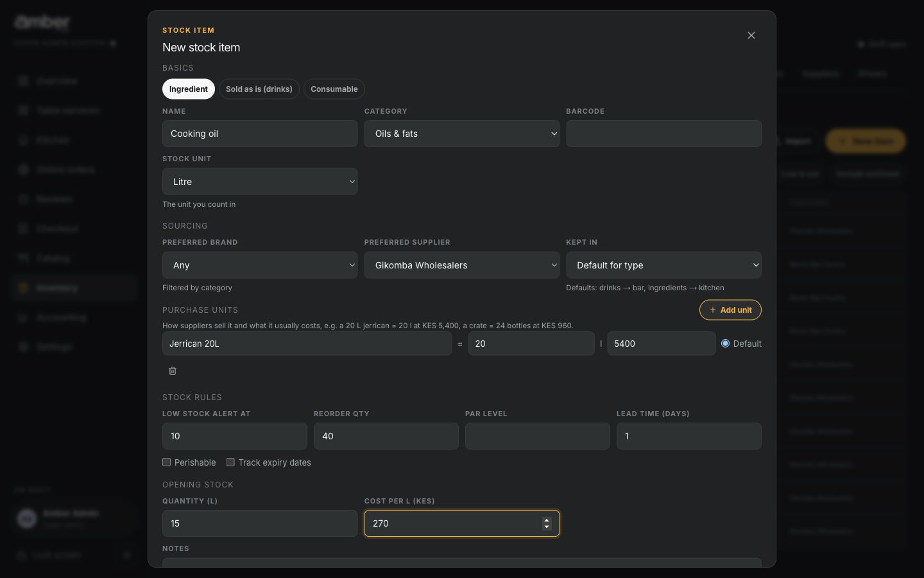Viewport: 924px width, 578px height.
Task: Select the Default purchase unit radio button
Action: pyautogui.click(x=725, y=344)
